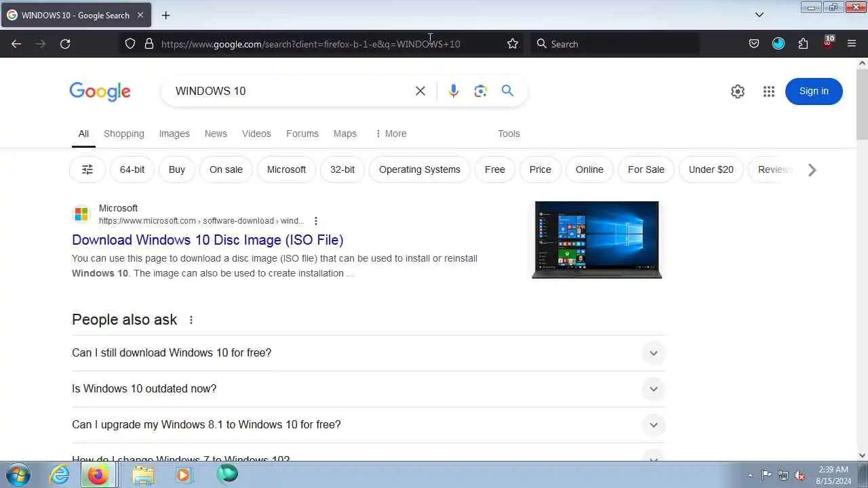Click in the Google WINDOWS 10 search field
868x488 pixels.
(292, 91)
